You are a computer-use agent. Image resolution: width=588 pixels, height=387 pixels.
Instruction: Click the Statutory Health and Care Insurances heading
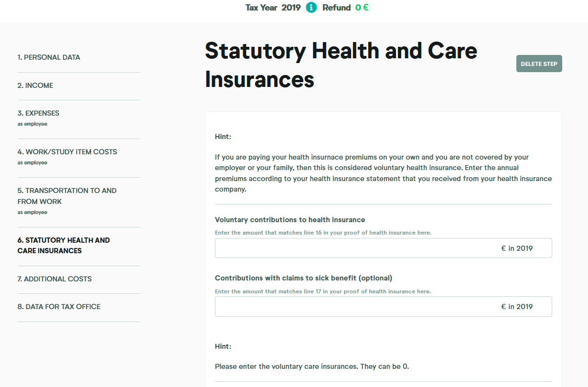[341, 65]
